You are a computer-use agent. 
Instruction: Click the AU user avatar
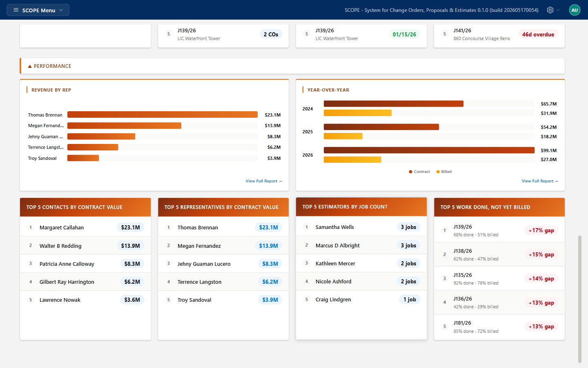click(575, 10)
